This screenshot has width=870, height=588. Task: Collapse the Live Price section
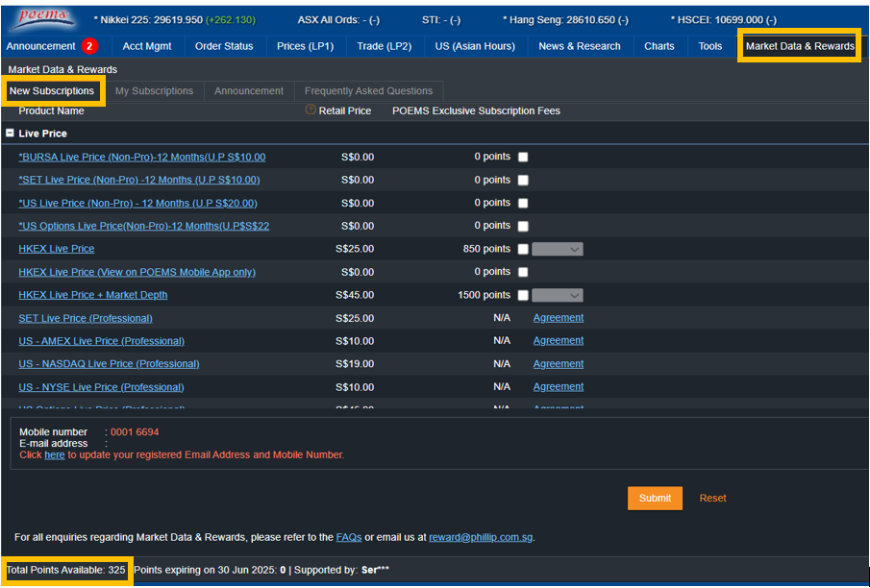click(10, 134)
